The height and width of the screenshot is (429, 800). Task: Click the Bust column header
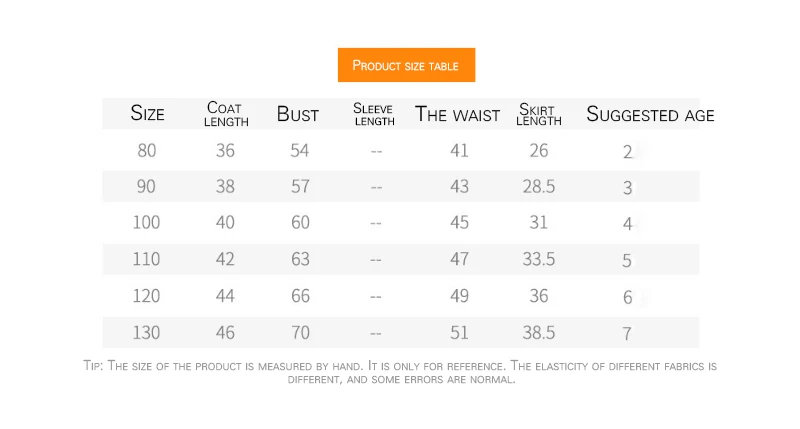pyautogui.click(x=298, y=114)
